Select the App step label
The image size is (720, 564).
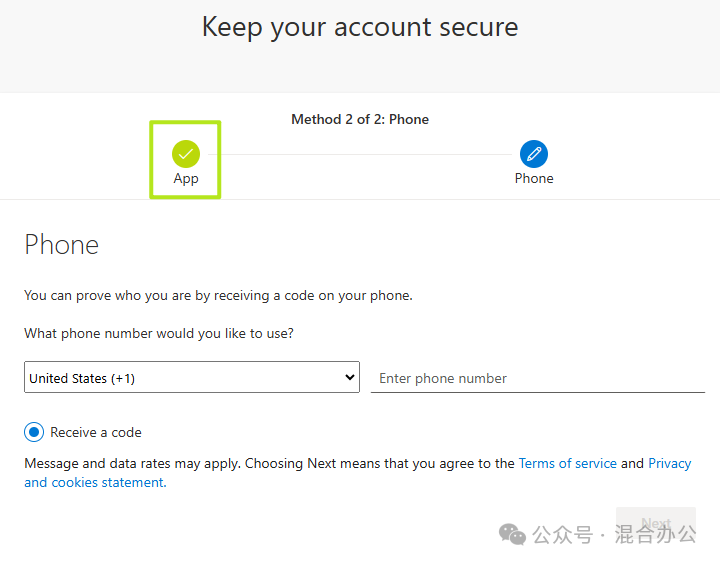(x=186, y=179)
